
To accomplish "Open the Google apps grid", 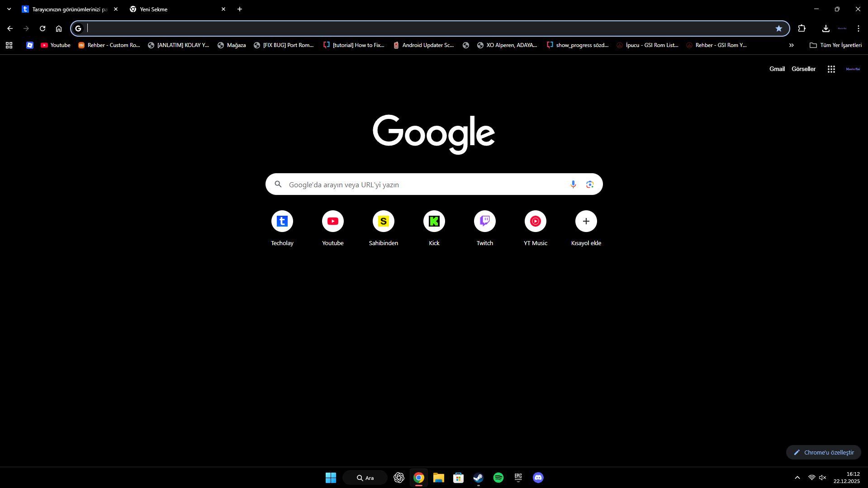I will (831, 69).
